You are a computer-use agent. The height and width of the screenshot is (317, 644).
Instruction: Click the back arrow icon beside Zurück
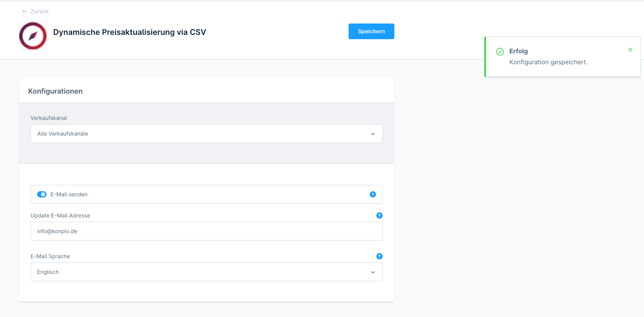click(25, 11)
